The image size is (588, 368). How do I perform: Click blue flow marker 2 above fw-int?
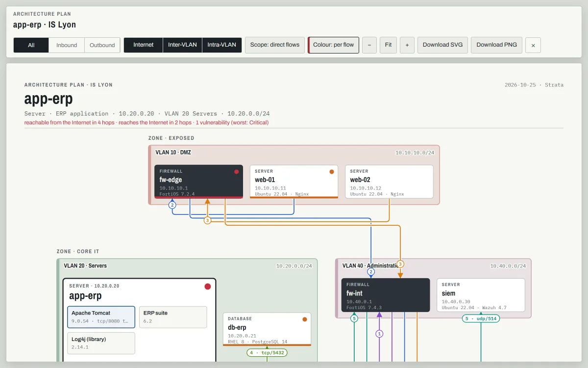(371, 272)
